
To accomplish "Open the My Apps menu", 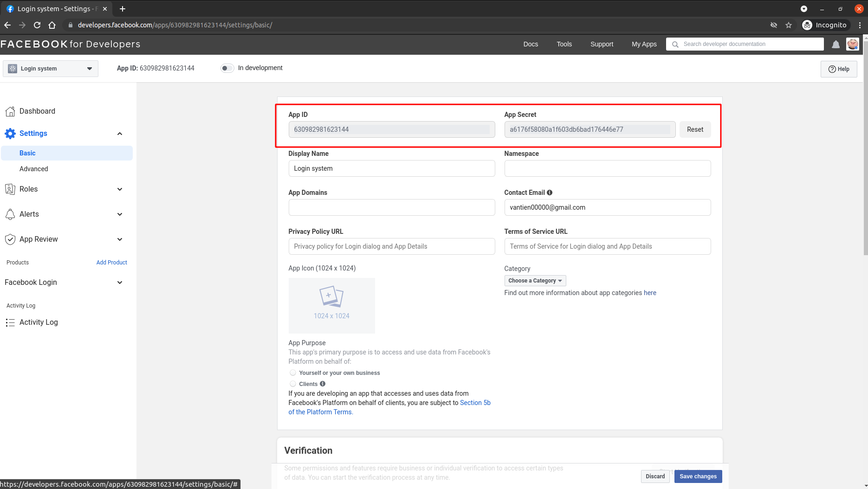I will click(644, 44).
